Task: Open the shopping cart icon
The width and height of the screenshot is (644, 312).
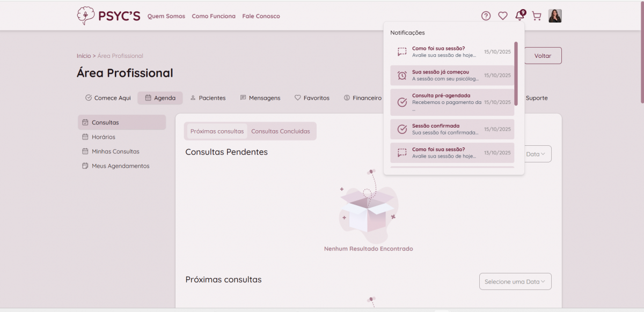Action: tap(536, 16)
